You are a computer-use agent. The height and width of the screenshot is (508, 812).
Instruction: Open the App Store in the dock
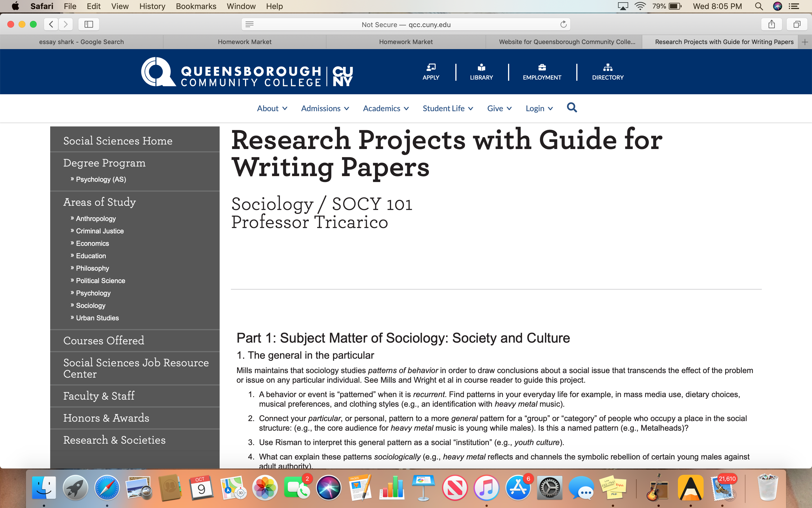[x=518, y=487]
